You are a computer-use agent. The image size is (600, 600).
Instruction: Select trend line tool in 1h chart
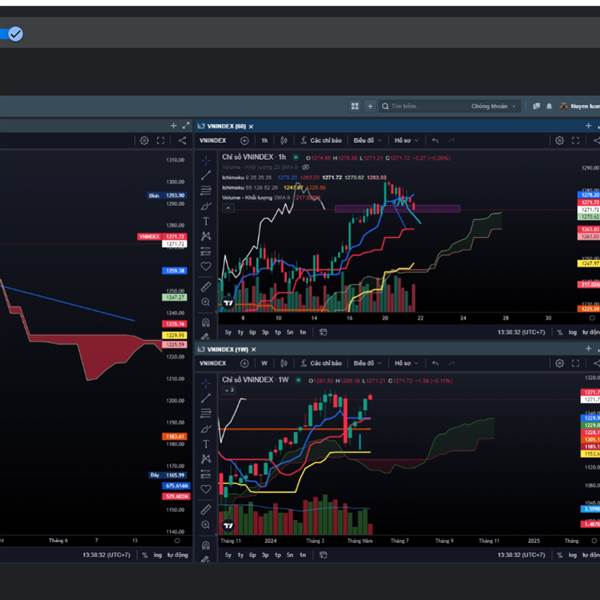[206, 175]
